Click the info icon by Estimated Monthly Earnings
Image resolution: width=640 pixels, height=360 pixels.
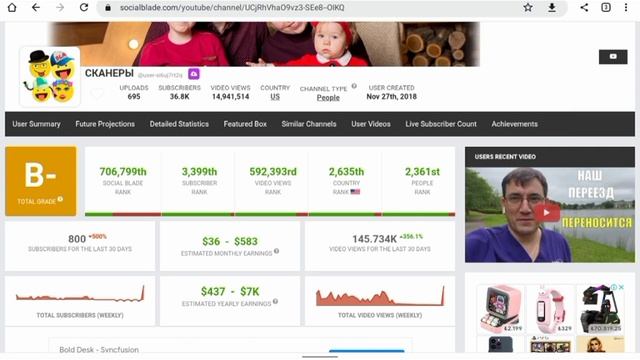coord(277,251)
